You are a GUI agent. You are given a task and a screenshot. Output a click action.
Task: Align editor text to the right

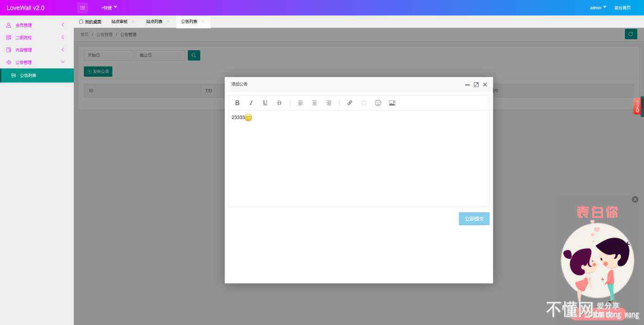pos(329,103)
